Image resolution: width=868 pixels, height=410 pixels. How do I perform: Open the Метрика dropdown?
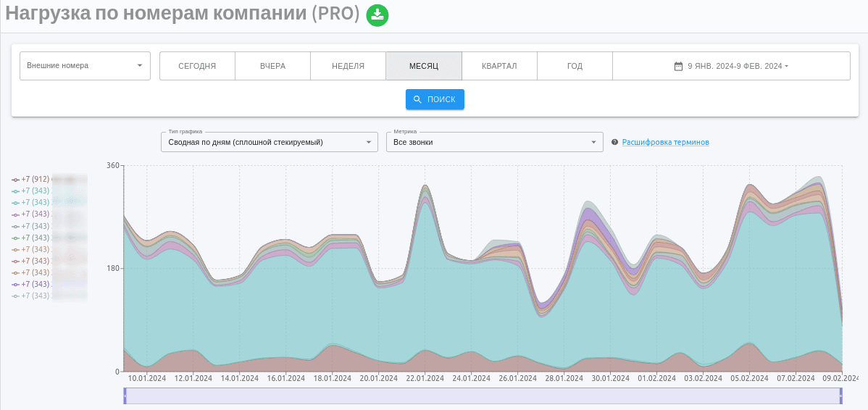tap(495, 142)
